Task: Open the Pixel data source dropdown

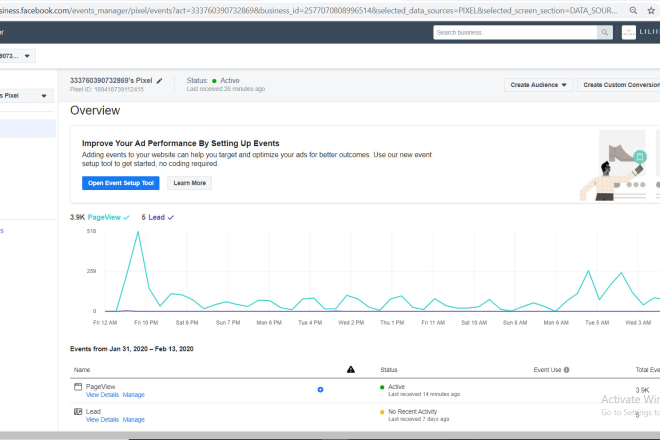Action: click(x=25, y=96)
